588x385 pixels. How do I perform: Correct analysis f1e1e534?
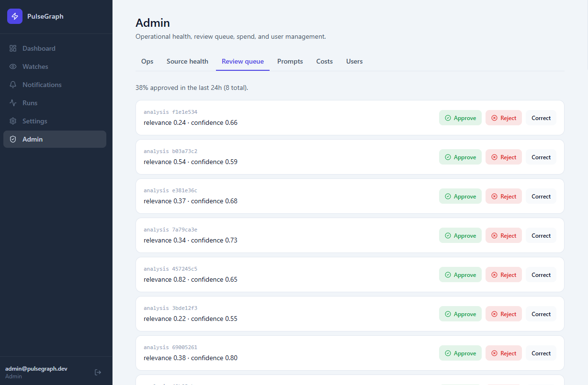(x=541, y=118)
